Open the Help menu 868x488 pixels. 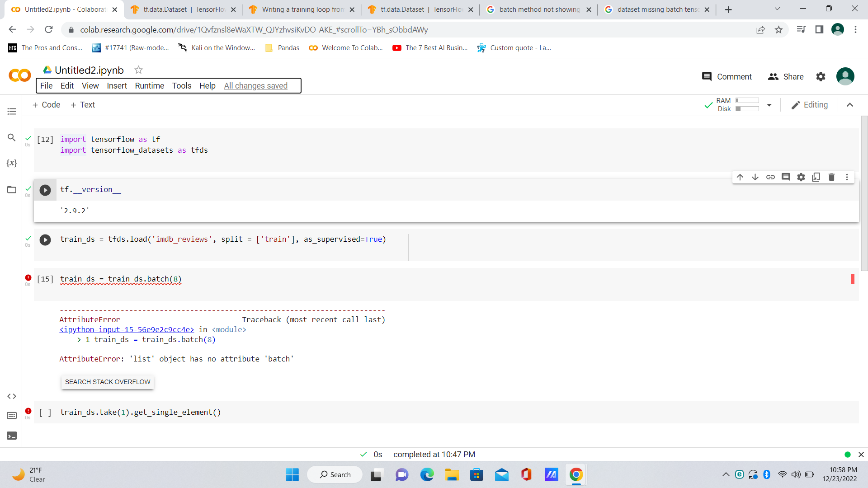coord(207,86)
